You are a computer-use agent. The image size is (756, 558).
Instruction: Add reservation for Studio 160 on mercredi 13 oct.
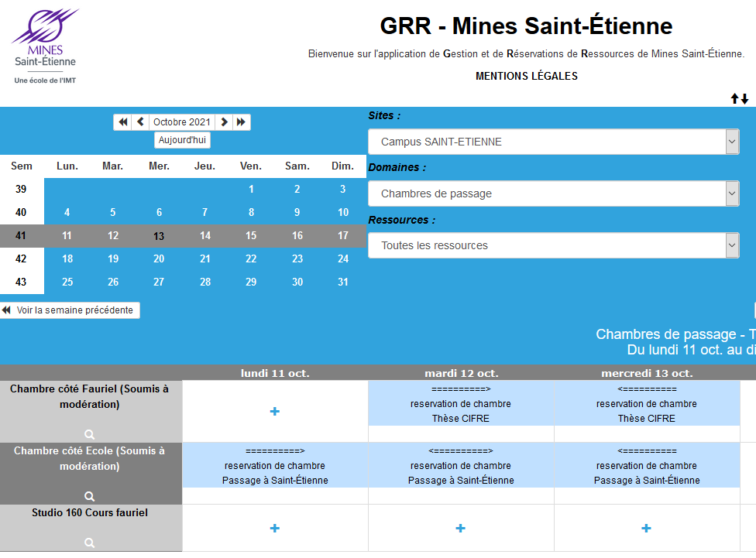[646, 528]
